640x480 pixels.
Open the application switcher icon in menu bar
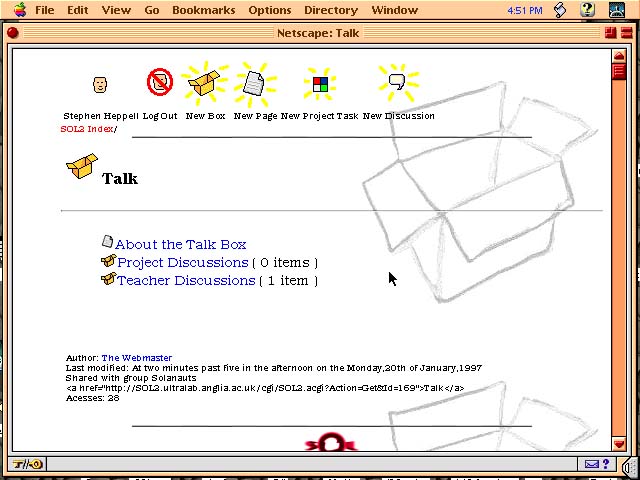(x=617, y=9)
